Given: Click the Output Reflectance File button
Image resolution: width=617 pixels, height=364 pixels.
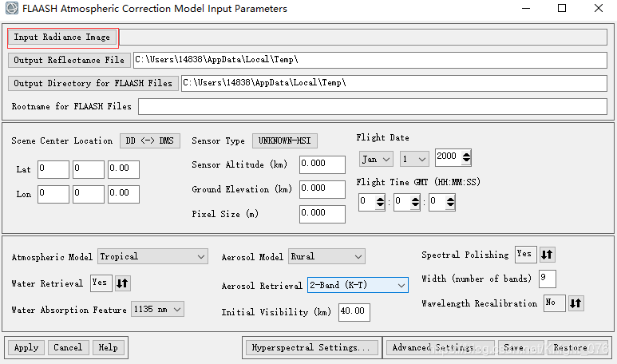Looking at the screenshot, I should coord(69,60).
